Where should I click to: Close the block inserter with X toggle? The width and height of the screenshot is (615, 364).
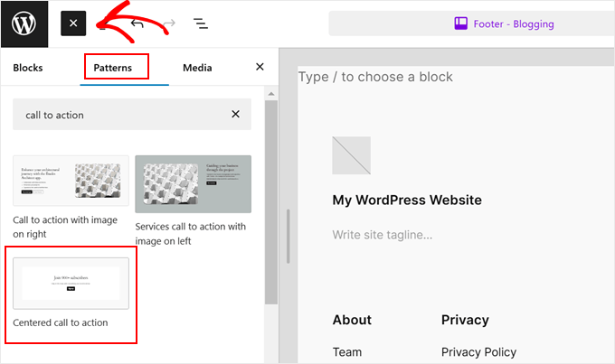coord(73,23)
